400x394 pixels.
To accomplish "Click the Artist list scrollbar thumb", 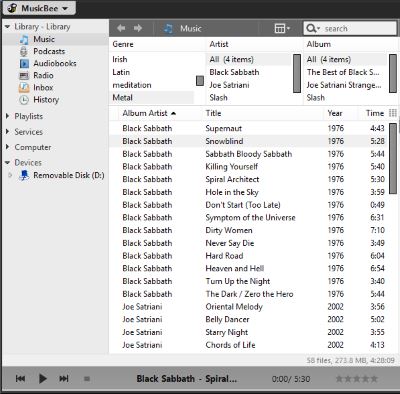I will tap(297, 73).
